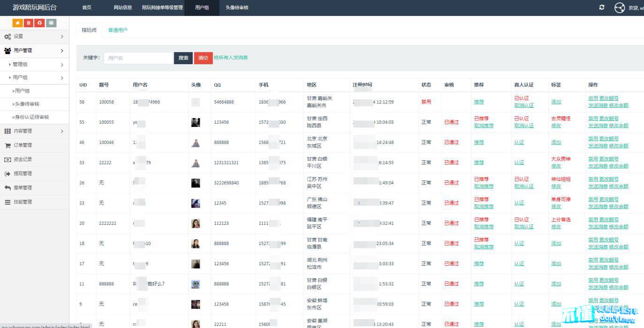Open 头像待审核 in the top navigation
The width and height of the screenshot is (644, 328).
point(237,8)
